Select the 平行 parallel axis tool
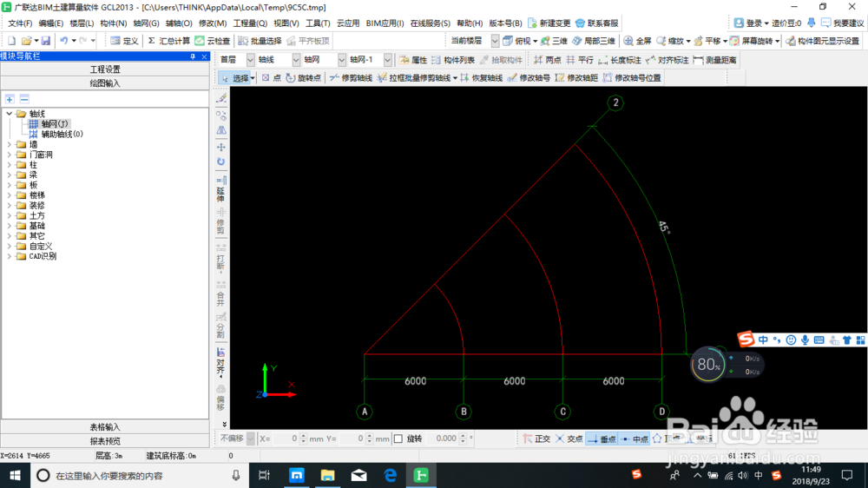This screenshot has width=868, height=488. coord(580,60)
